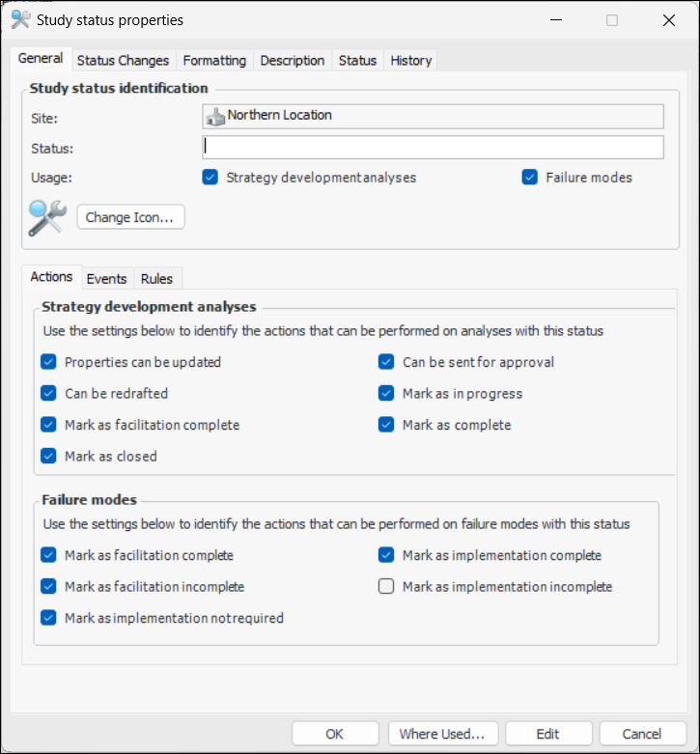This screenshot has height=754, width=700.
Task: Toggle Strategy development analyses usage checkbox
Action: pyautogui.click(x=210, y=177)
